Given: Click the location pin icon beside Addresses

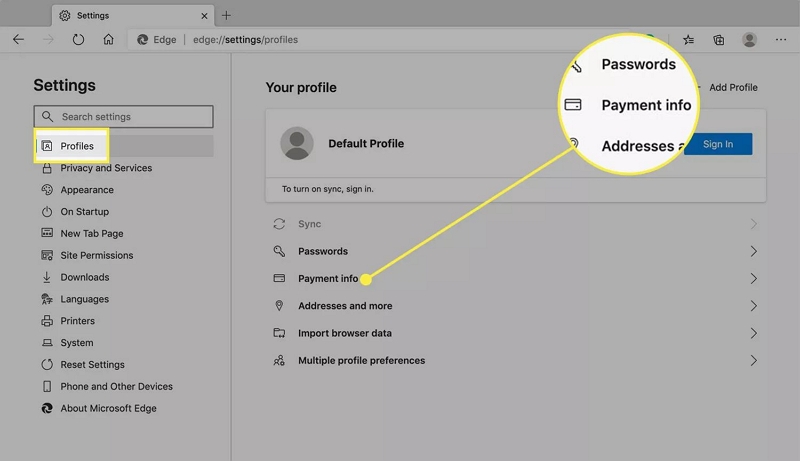Looking at the screenshot, I should (x=279, y=305).
